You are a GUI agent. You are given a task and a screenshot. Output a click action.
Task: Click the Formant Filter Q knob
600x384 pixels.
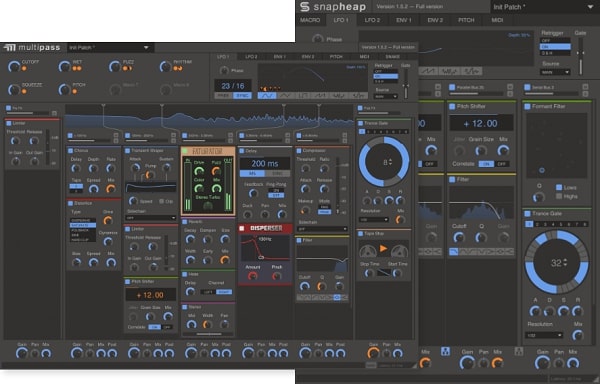tap(539, 197)
